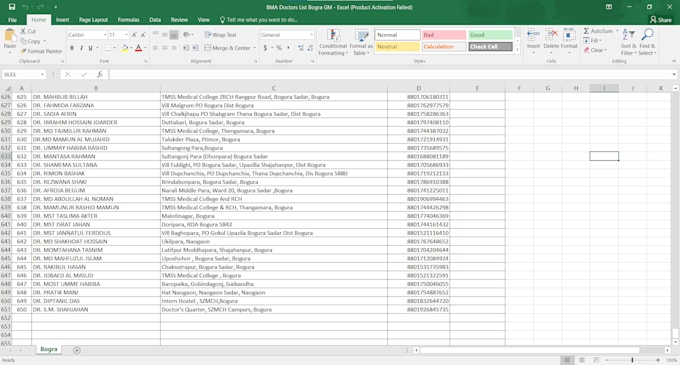Switch to the Formulas tab
Screen dimensions: 680x365
tap(128, 20)
